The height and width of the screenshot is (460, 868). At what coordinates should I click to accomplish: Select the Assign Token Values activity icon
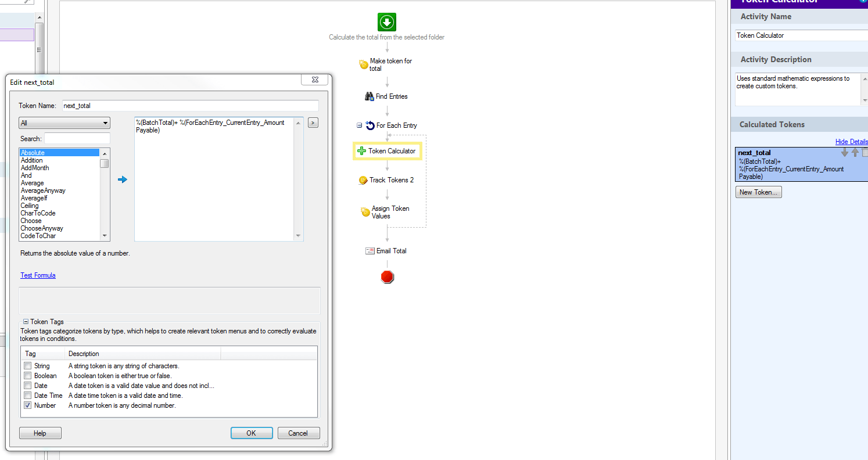365,213
